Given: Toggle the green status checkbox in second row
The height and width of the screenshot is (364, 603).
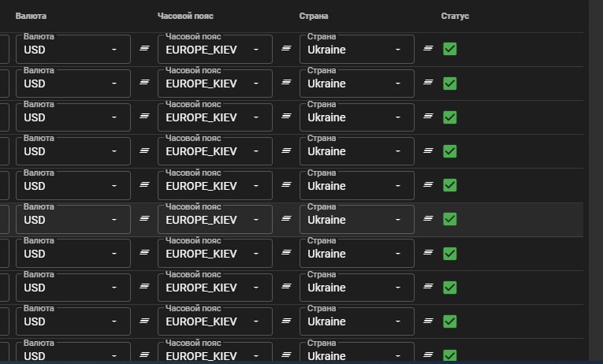Looking at the screenshot, I should tap(450, 83).
